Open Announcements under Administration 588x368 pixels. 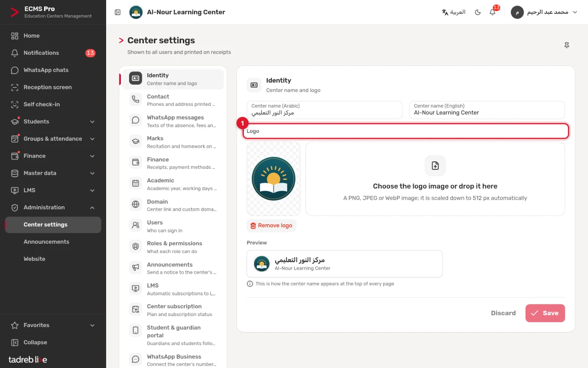(53, 241)
